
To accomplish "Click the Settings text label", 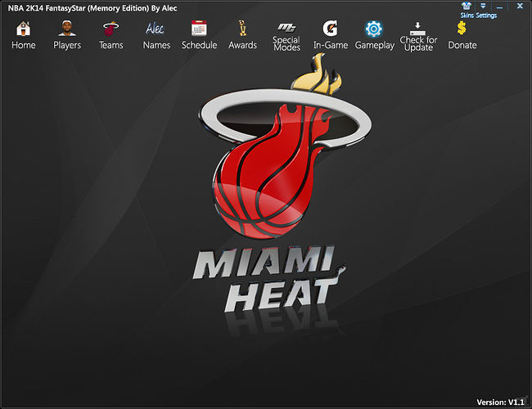I will [487, 16].
